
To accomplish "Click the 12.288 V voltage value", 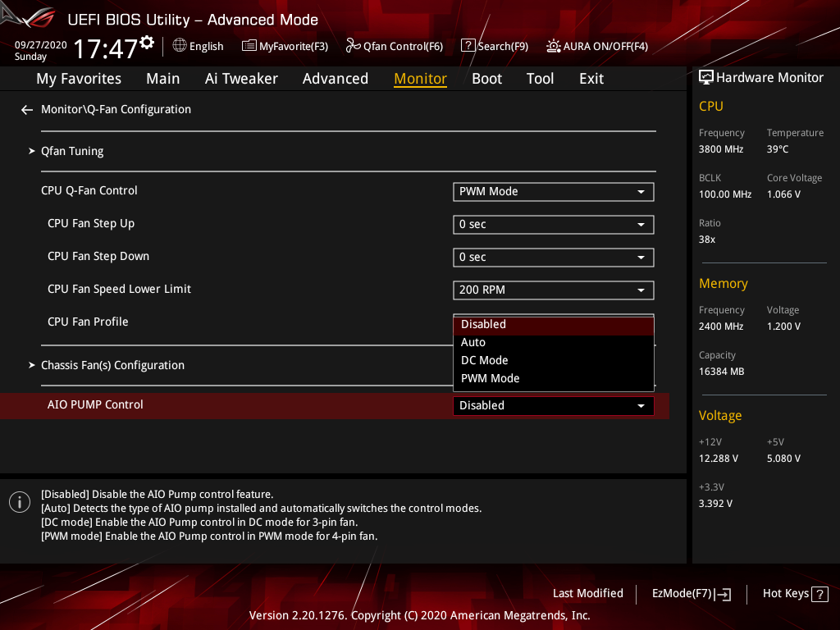I will (x=719, y=459).
